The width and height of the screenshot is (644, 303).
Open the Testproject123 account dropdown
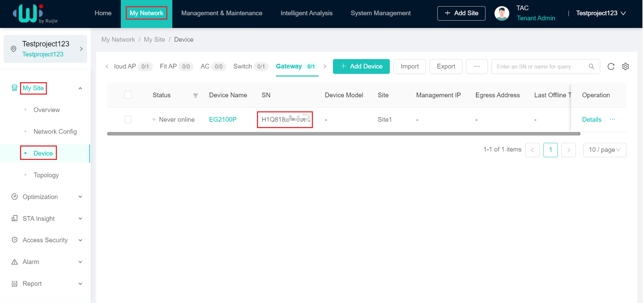click(x=600, y=13)
